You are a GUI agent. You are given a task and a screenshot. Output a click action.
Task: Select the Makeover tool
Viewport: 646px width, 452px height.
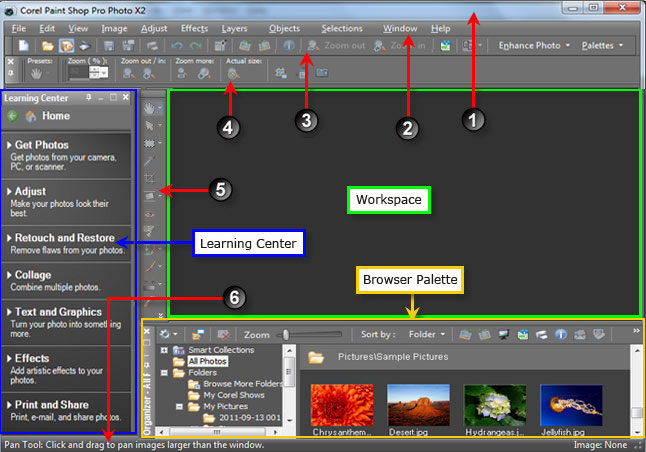pos(149,231)
